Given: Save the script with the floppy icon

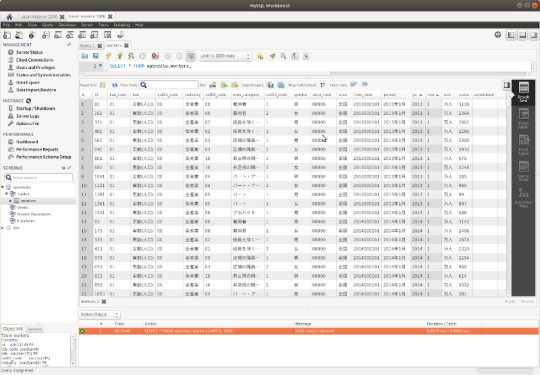Looking at the screenshot, I should [96, 56].
